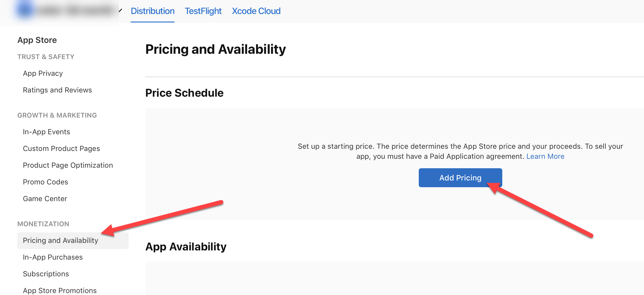Viewport: 644px width, 295px height.
Task: Navigate to In-App Events
Action: pos(46,132)
